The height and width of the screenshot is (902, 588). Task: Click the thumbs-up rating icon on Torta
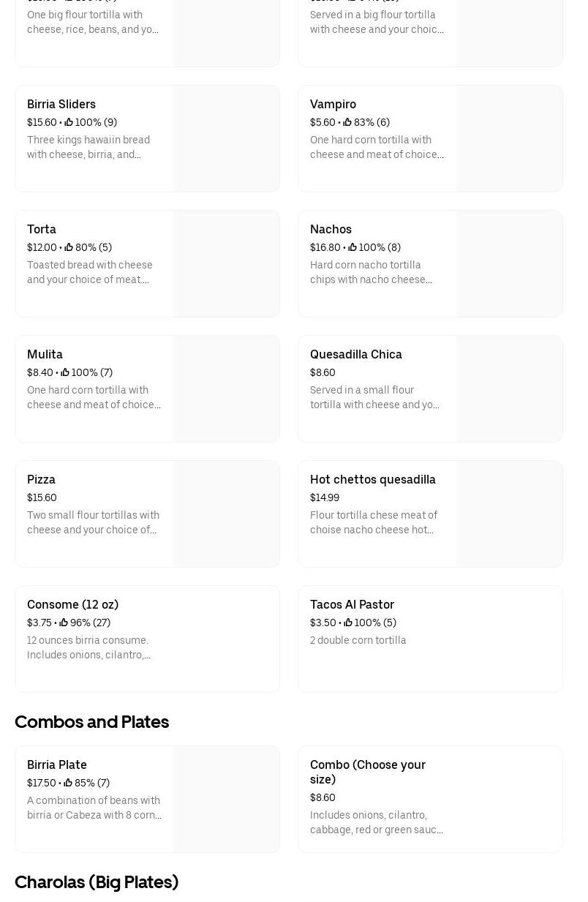click(69, 248)
